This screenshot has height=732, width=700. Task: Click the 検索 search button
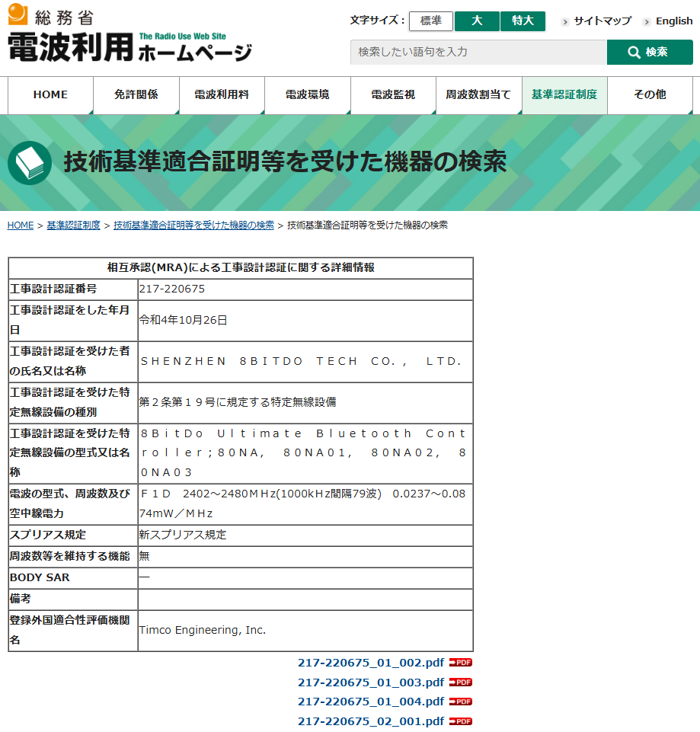click(650, 52)
